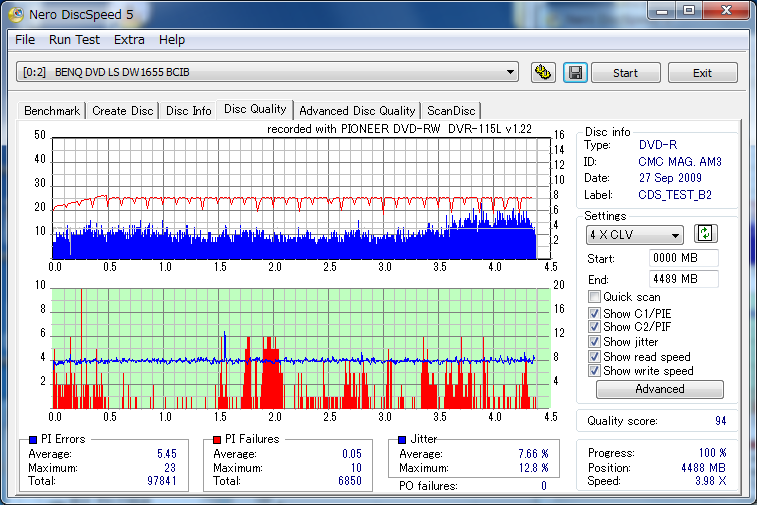Viewport: 757px width, 505px height.
Task: Click the green refresh icon next to speed setting
Action: (x=706, y=234)
